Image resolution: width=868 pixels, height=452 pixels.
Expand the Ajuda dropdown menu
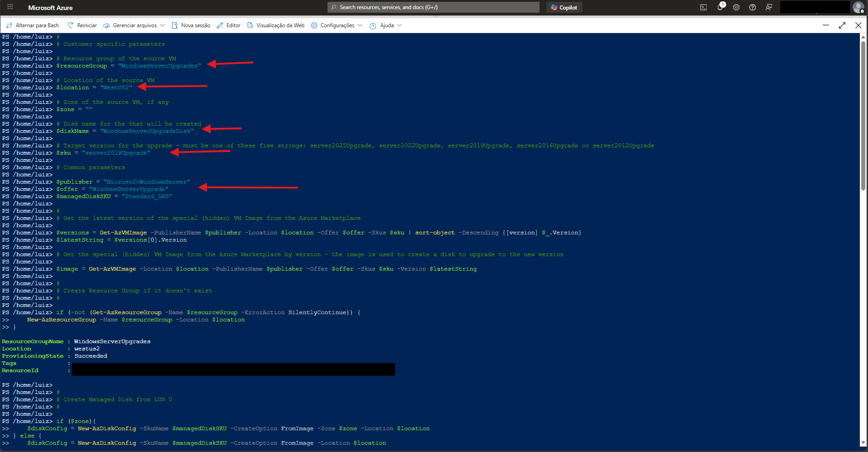[386, 25]
